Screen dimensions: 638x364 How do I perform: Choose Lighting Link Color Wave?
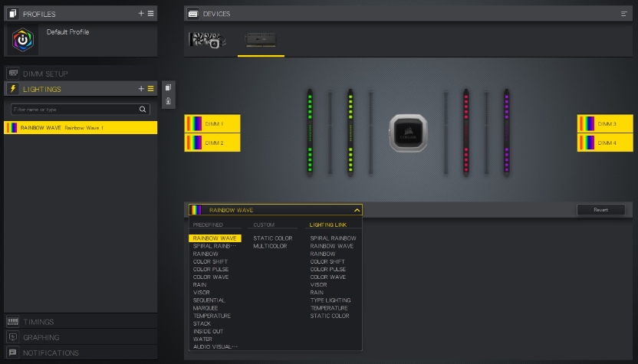click(x=328, y=277)
